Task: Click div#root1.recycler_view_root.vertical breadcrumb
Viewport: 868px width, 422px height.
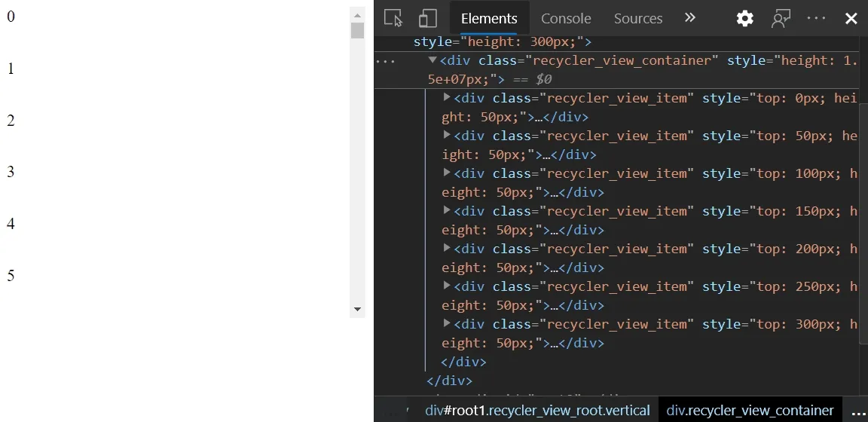Action: click(x=537, y=411)
